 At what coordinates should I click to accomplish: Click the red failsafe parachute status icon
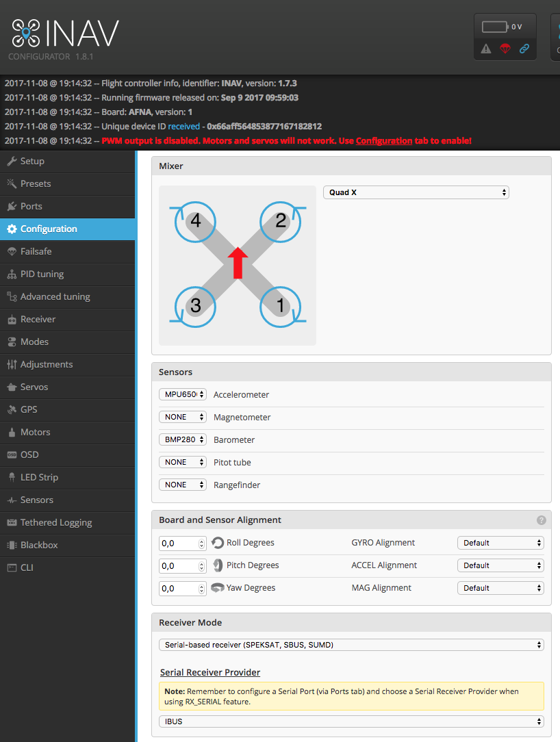click(505, 49)
